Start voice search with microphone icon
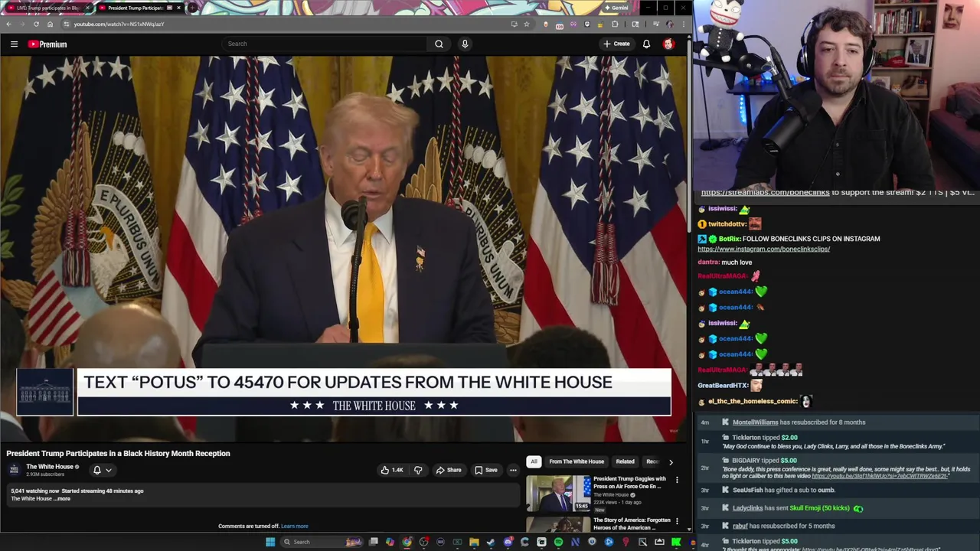Screen dimensions: 980x551 [x=464, y=44]
